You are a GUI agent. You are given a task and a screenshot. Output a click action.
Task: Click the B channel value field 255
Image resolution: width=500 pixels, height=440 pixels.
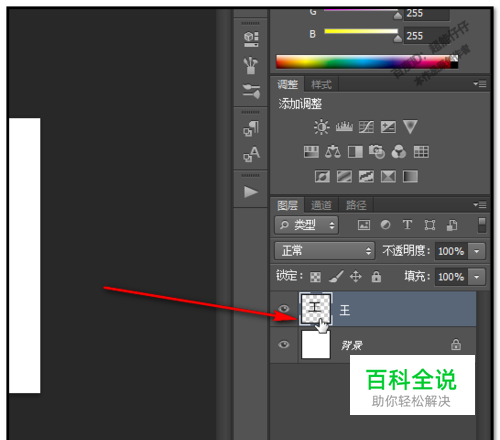pyautogui.click(x=427, y=36)
